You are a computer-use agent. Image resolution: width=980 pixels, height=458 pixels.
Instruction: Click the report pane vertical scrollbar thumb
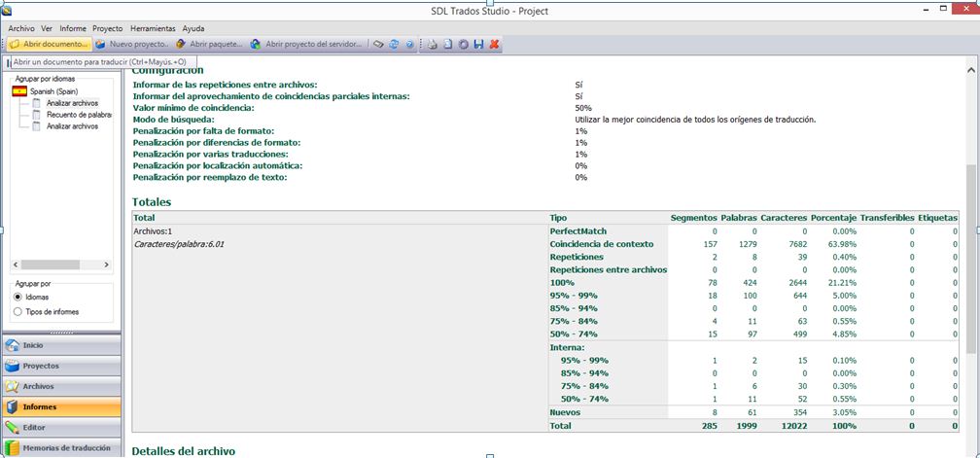971,258
